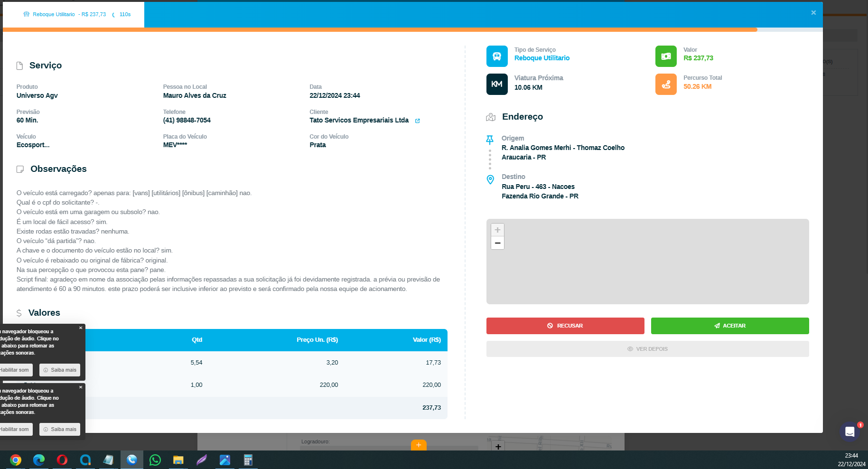Click the orange plus button behind the modal
The height and width of the screenshot is (469, 868).
tap(419, 445)
